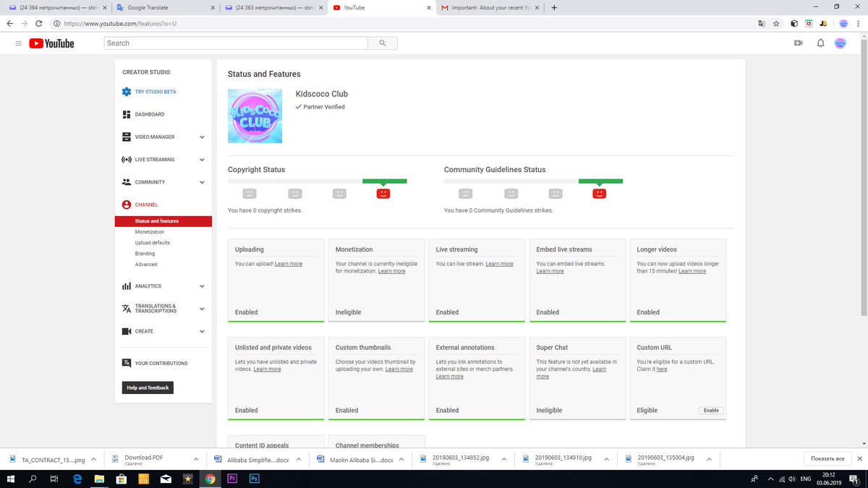Click the Windows Start button
The image size is (868, 488).
(10, 479)
